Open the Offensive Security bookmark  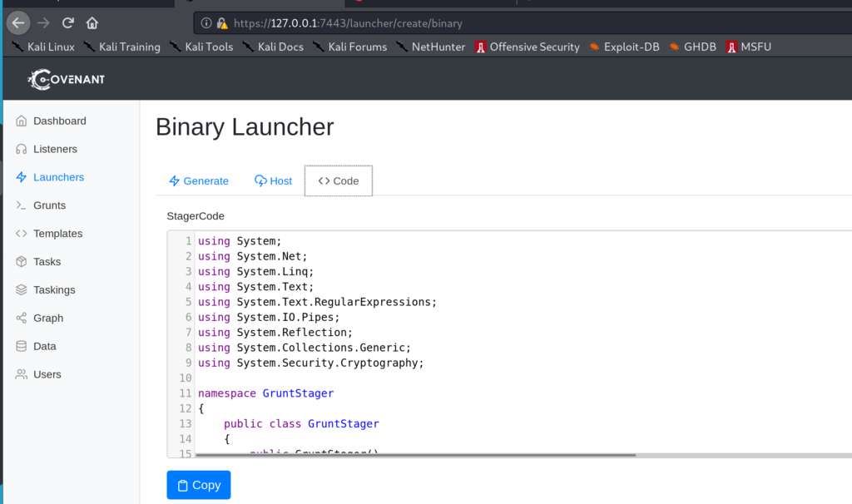[527, 47]
